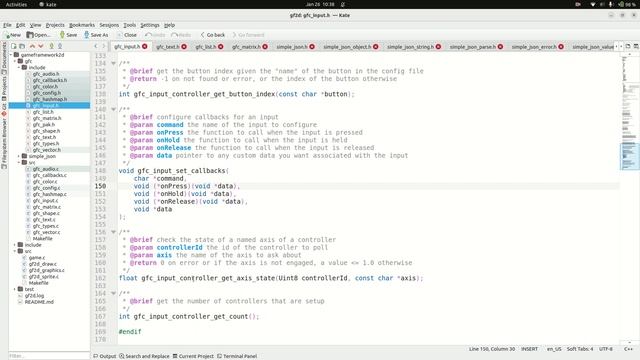
Task: Show the Current Project panel
Action: click(x=193, y=356)
